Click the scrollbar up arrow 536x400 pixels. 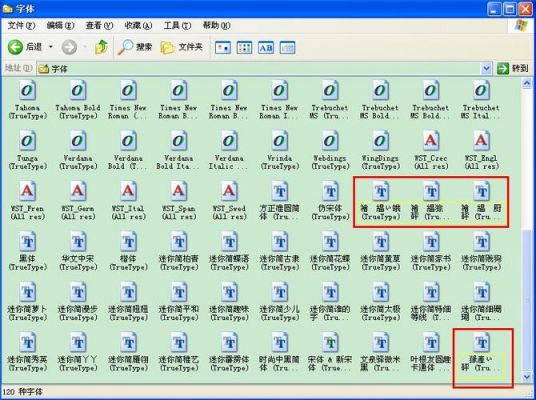pos(527,83)
